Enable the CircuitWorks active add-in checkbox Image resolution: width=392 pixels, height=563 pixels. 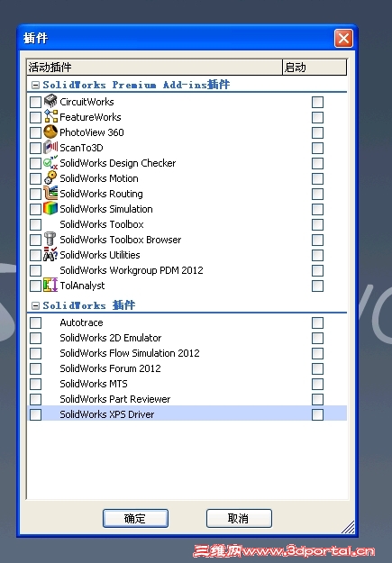coord(35,102)
